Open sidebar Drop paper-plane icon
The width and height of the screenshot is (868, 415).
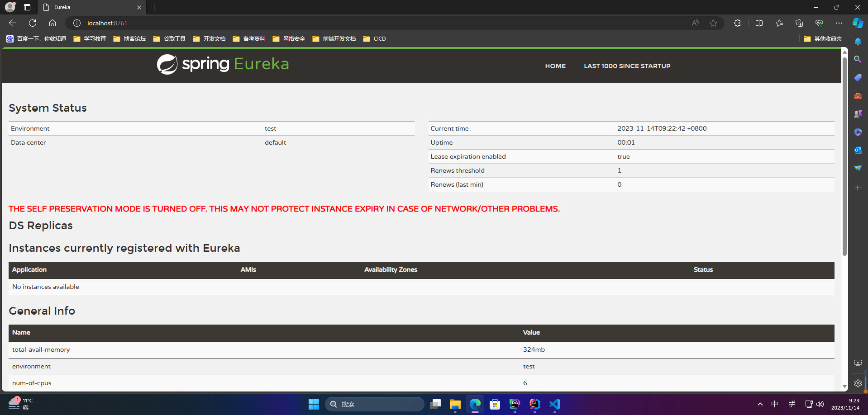pyautogui.click(x=858, y=168)
